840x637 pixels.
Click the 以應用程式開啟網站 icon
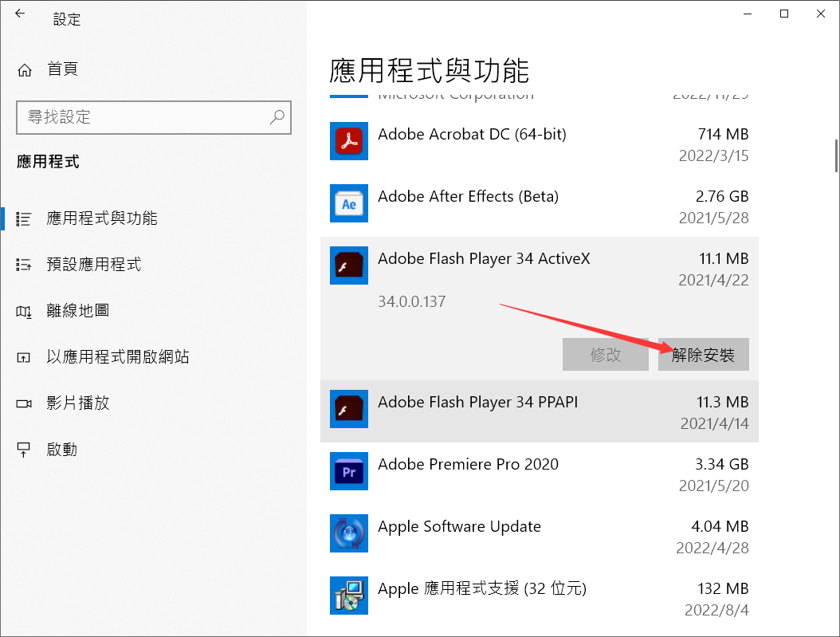pyautogui.click(x=24, y=357)
